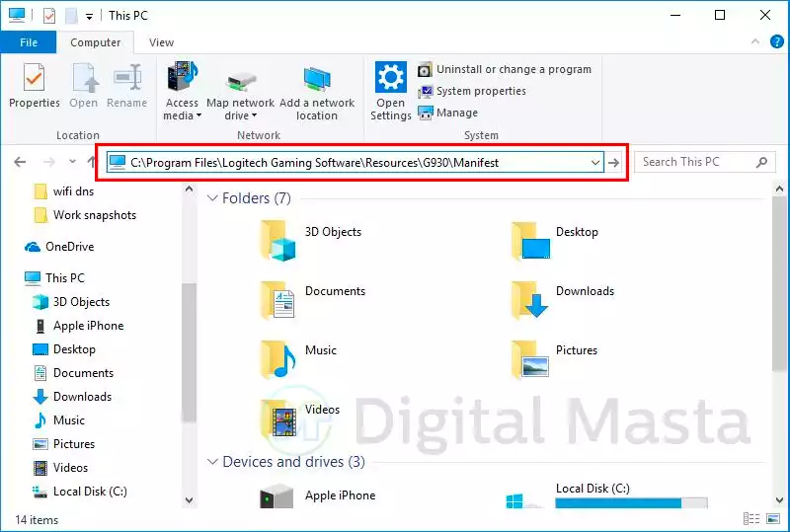790x532 pixels.
Task: Select Local Disk (C:) drive in main pane
Action: pos(607,495)
